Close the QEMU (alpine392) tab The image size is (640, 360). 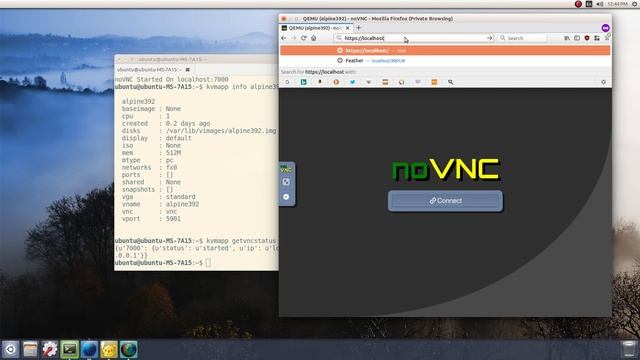tap(347, 28)
